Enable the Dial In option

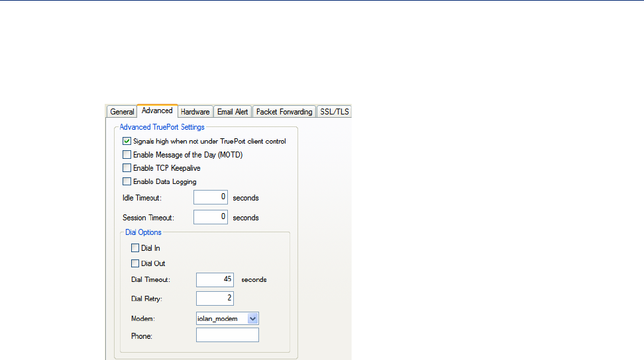(135, 247)
